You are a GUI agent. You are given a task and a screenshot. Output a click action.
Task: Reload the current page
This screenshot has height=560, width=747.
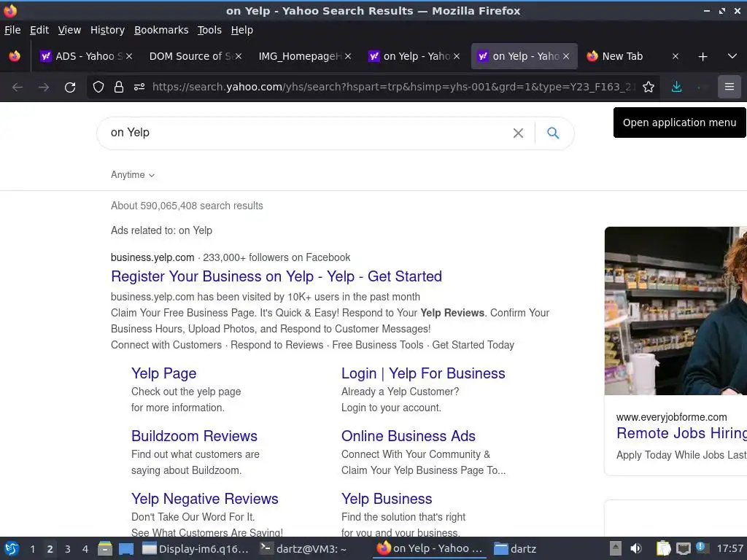(x=70, y=87)
